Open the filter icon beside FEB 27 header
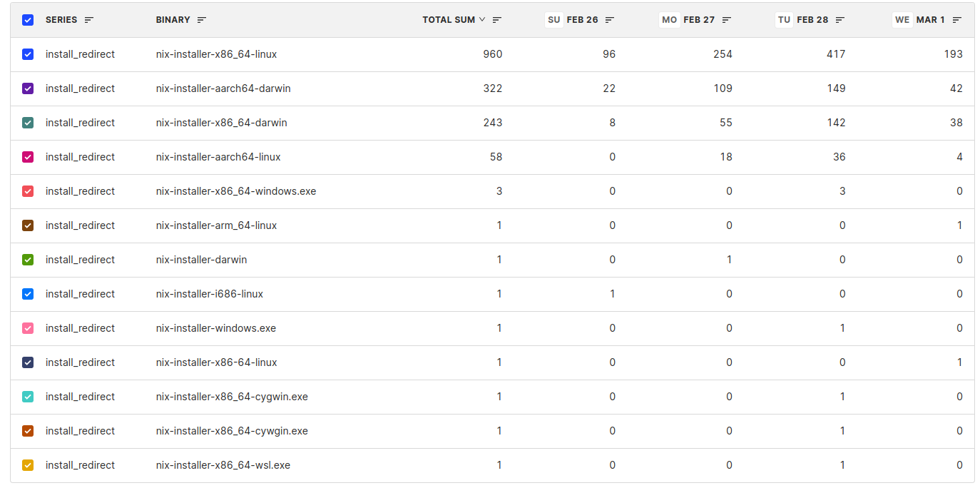The height and width of the screenshot is (488, 980). click(726, 20)
